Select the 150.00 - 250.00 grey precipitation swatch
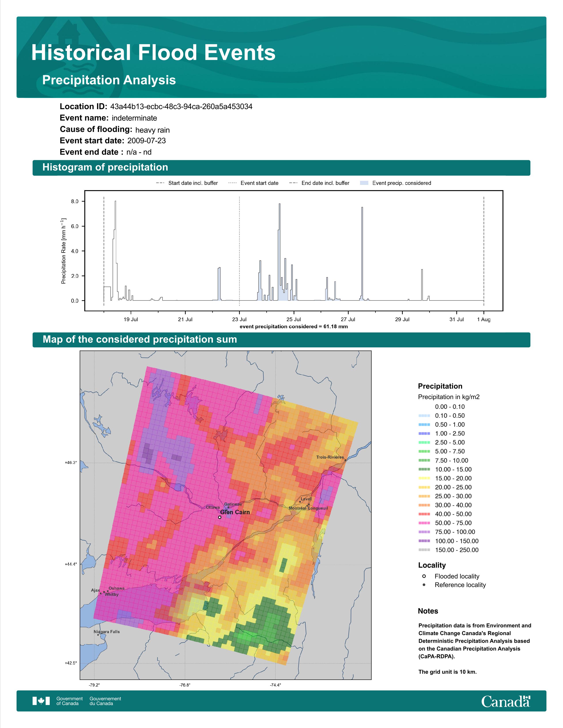Image resolution: width=563 pixels, height=728 pixels. 424,550
